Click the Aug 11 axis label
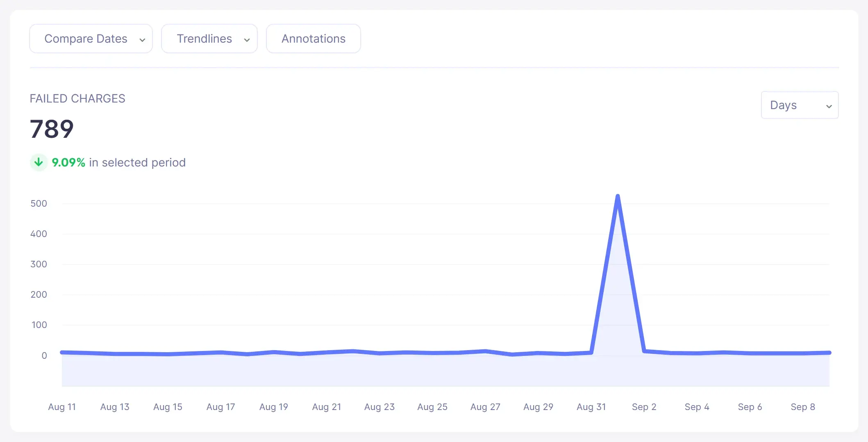 pos(62,407)
